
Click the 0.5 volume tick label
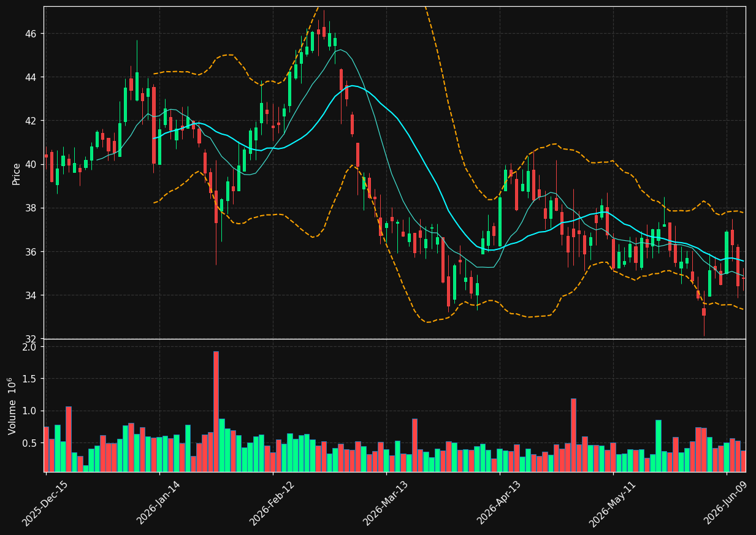29,442
